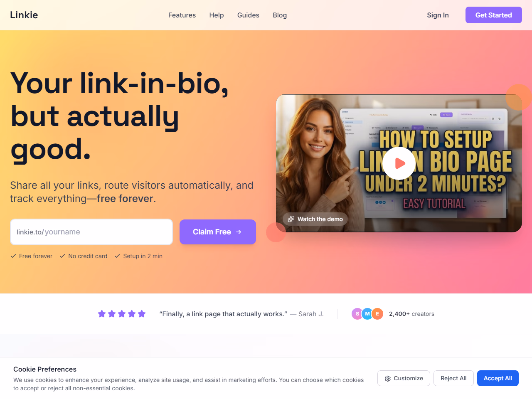532x399 pixels.
Task: Click the sparkle icon beside Watch the demo
Action: click(291, 219)
